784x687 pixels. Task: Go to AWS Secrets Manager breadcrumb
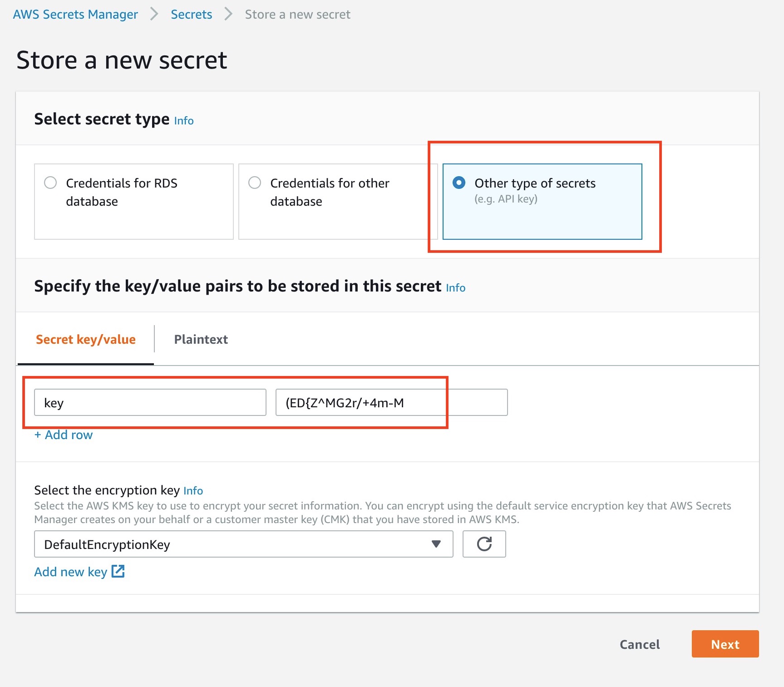click(75, 15)
